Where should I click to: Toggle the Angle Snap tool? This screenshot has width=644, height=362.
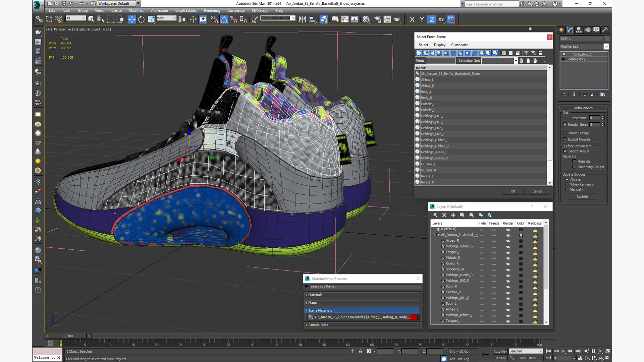pyautogui.click(x=224, y=19)
